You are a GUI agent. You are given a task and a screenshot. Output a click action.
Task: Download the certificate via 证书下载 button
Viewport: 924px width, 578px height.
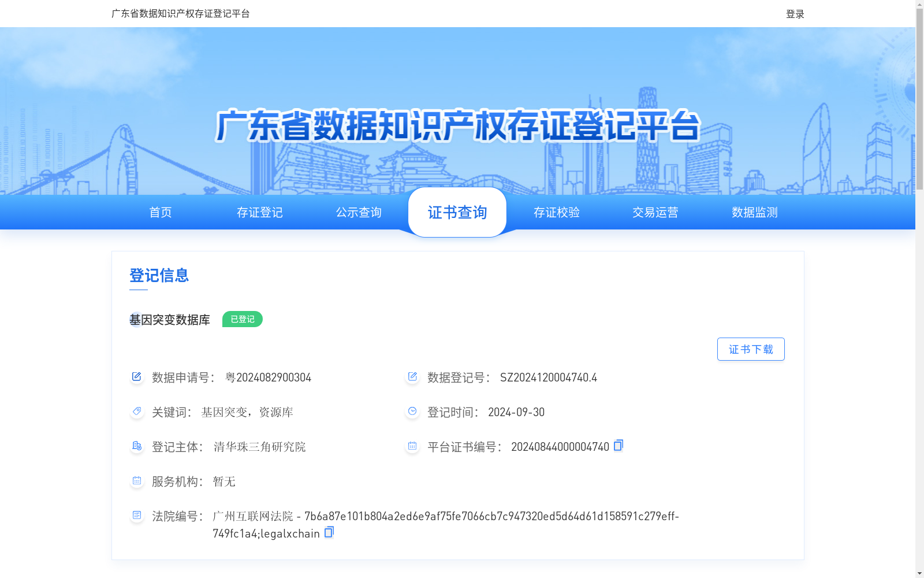click(x=751, y=349)
